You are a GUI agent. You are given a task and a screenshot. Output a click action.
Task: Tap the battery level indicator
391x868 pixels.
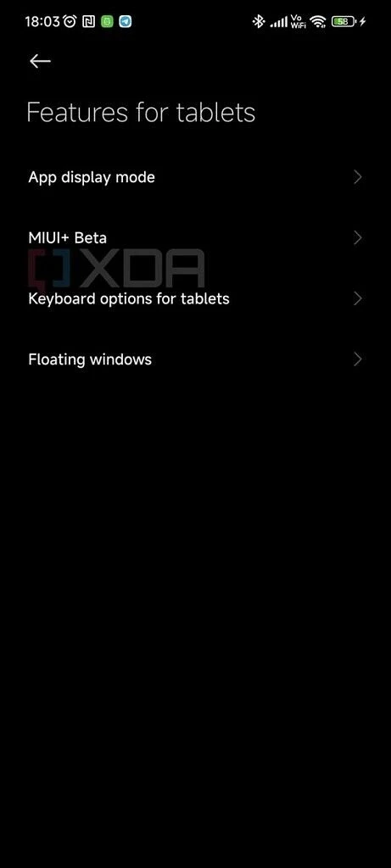pos(344,22)
